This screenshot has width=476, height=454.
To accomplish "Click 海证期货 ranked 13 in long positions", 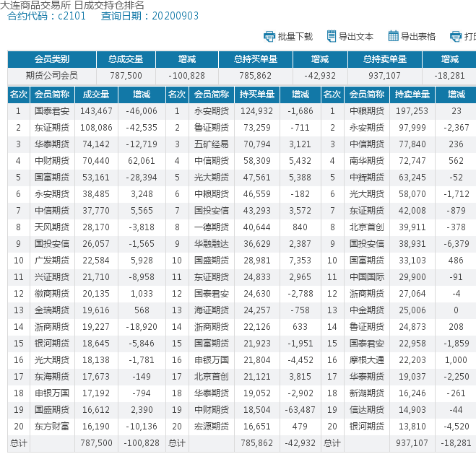I will click(x=212, y=310).
